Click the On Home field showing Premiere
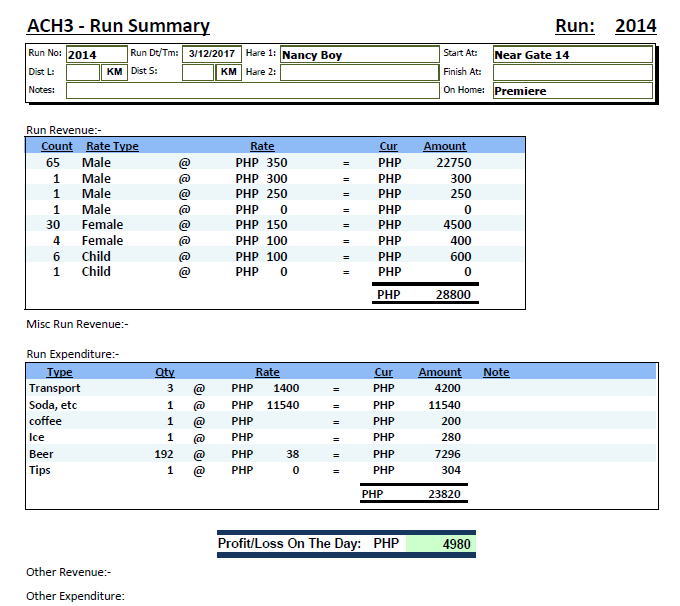This screenshot has height=606, width=680. [572, 90]
